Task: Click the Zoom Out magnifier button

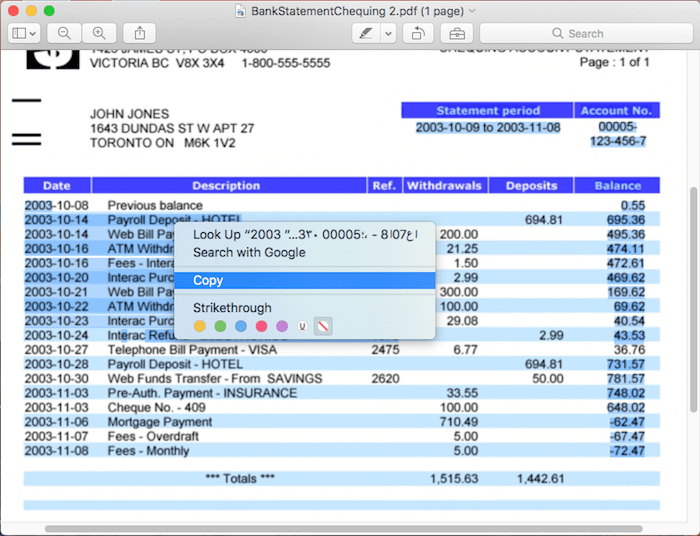Action: 64,33
